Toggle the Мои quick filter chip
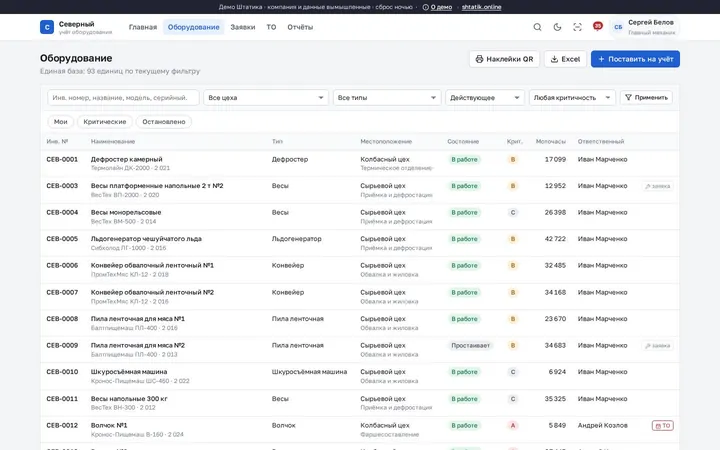Viewport: 720px width, 450px height. (61, 122)
